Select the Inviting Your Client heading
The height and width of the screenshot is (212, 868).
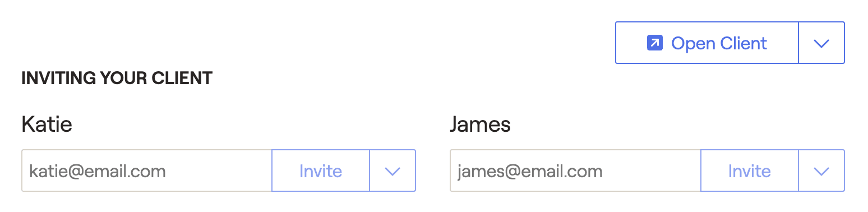tap(117, 78)
